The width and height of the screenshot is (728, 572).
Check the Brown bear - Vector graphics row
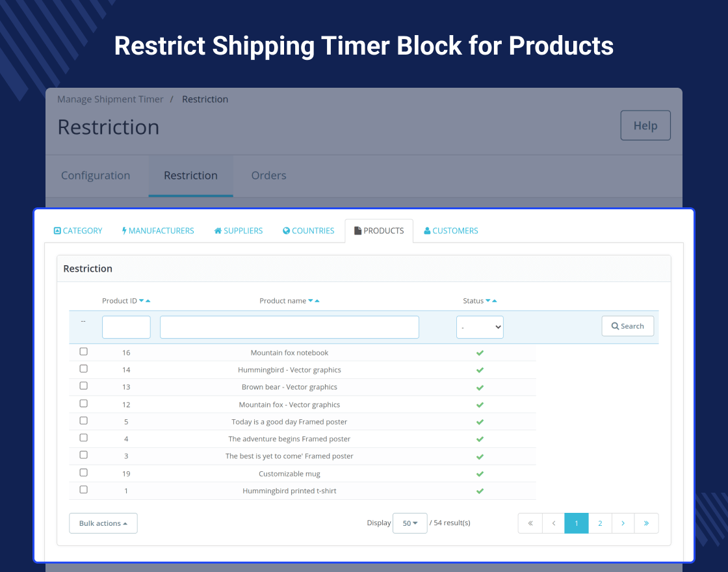pos(84,386)
